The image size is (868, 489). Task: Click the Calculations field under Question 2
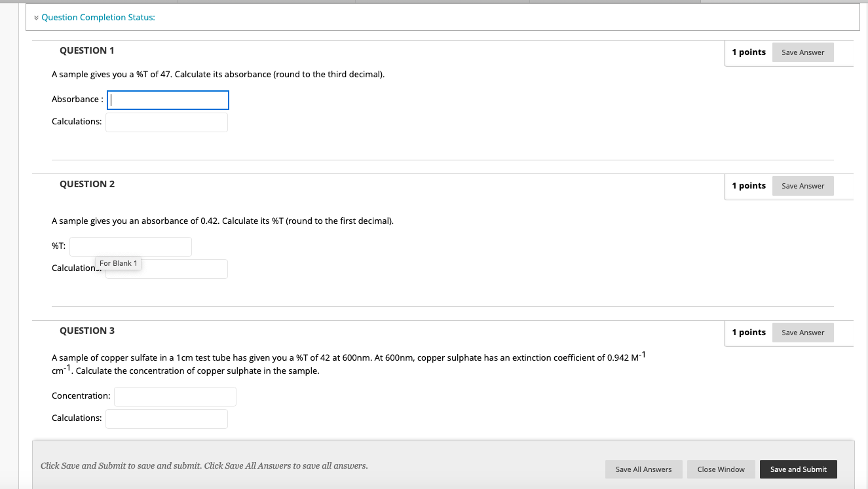tap(166, 268)
